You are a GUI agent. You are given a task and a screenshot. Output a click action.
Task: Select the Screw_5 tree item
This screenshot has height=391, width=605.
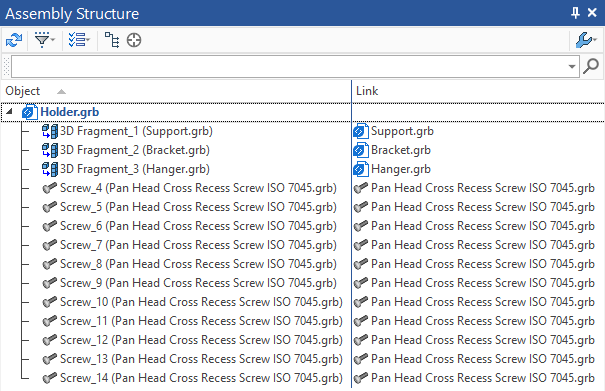198,207
